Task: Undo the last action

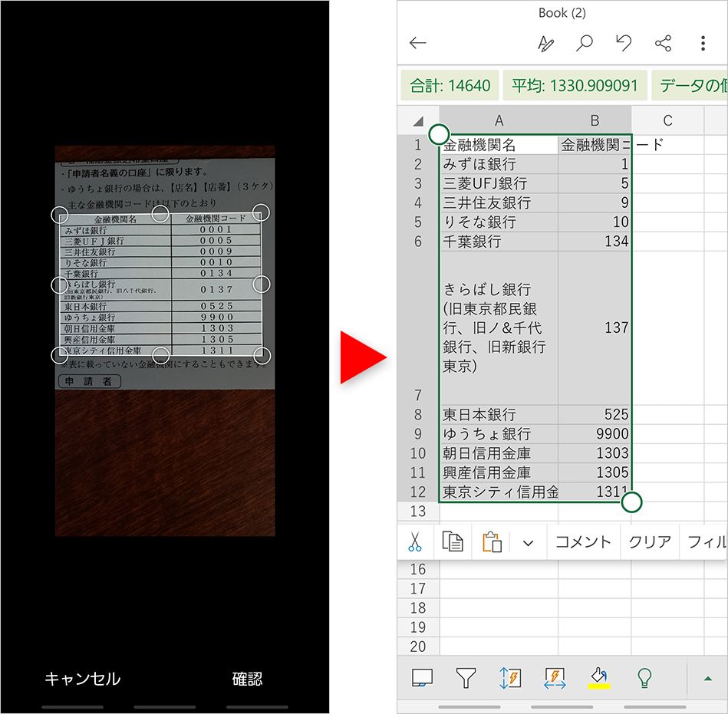Action: coord(624,43)
